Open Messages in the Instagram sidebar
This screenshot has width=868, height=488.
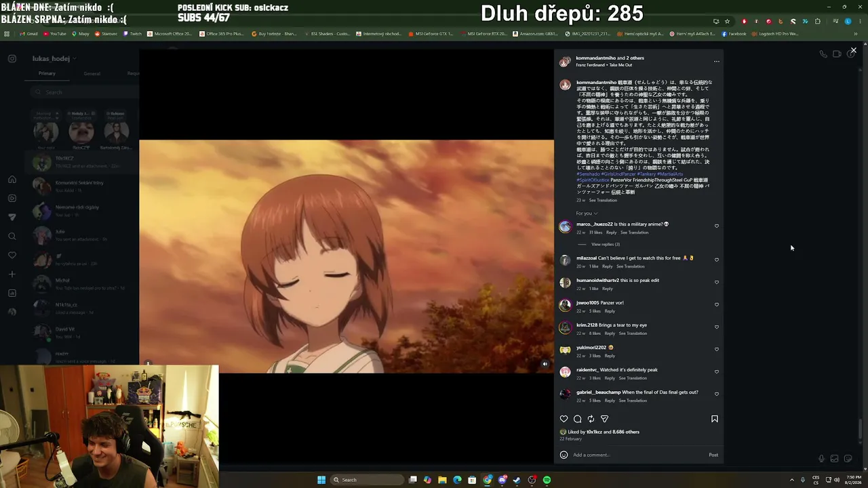click(12, 218)
